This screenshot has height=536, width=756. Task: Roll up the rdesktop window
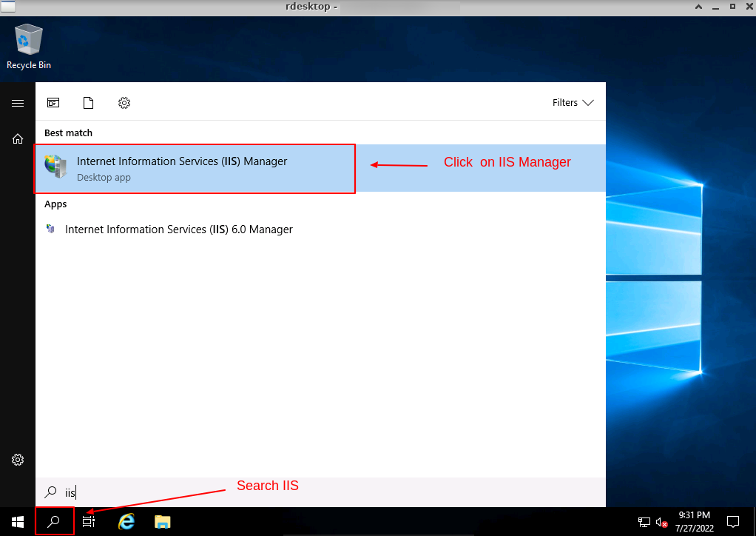point(698,6)
